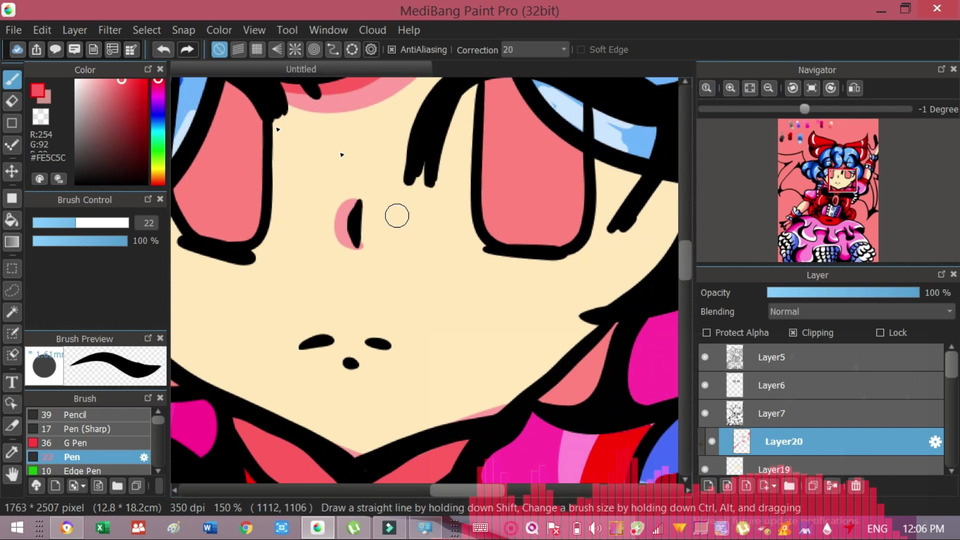Viewport: 960px width, 540px height.
Task: Undock the Navigator panel
Action: (942, 69)
